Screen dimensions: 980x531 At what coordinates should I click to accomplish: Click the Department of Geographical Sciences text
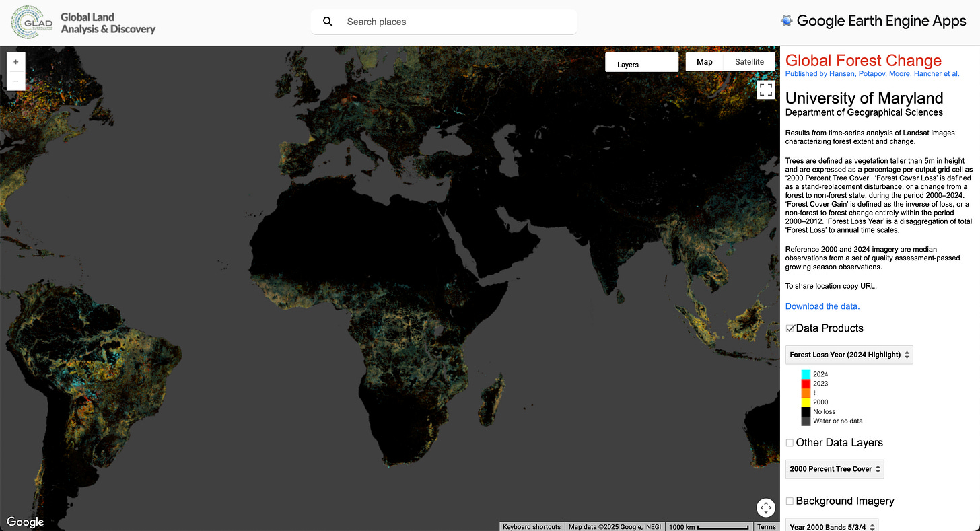click(x=864, y=112)
